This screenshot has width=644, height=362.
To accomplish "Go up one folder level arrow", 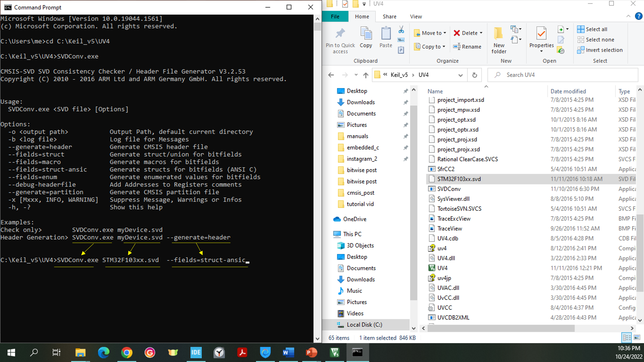I will point(366,75).
